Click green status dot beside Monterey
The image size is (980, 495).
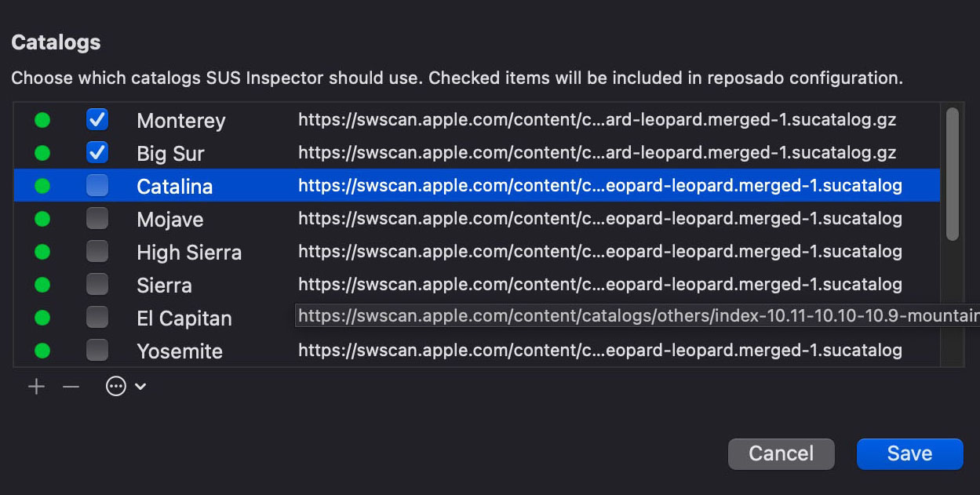pyautogui.click(x=42, y=120)
